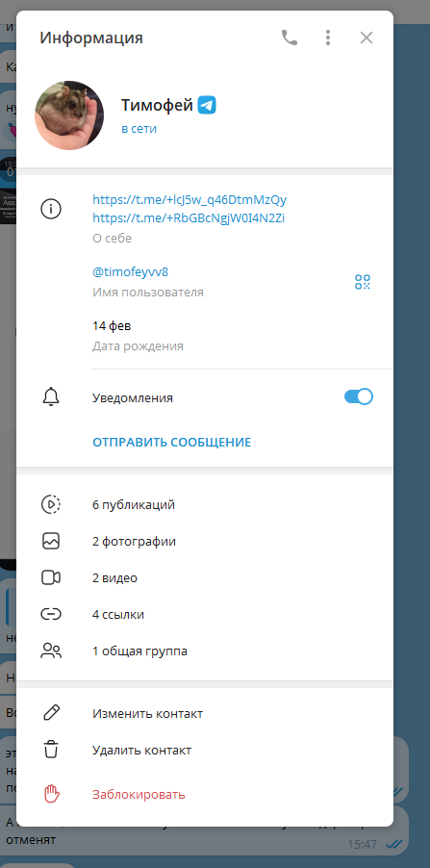Click the shared links chain icon
Viewport: 430px width, 868px height.
(51, 615)
